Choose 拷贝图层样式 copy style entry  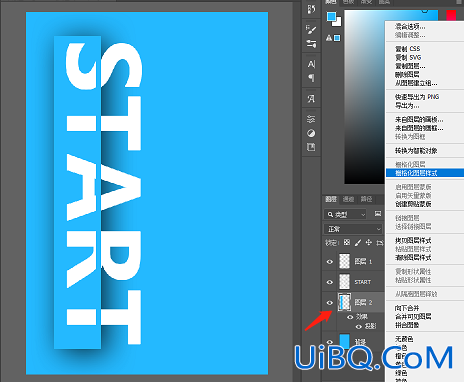[413, 241]
